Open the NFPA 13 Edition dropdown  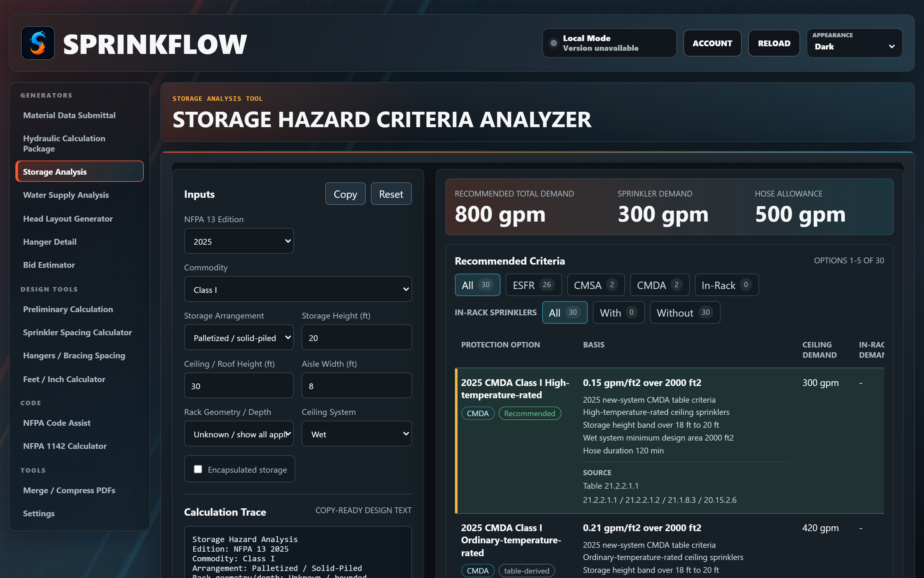click(239, 241)
